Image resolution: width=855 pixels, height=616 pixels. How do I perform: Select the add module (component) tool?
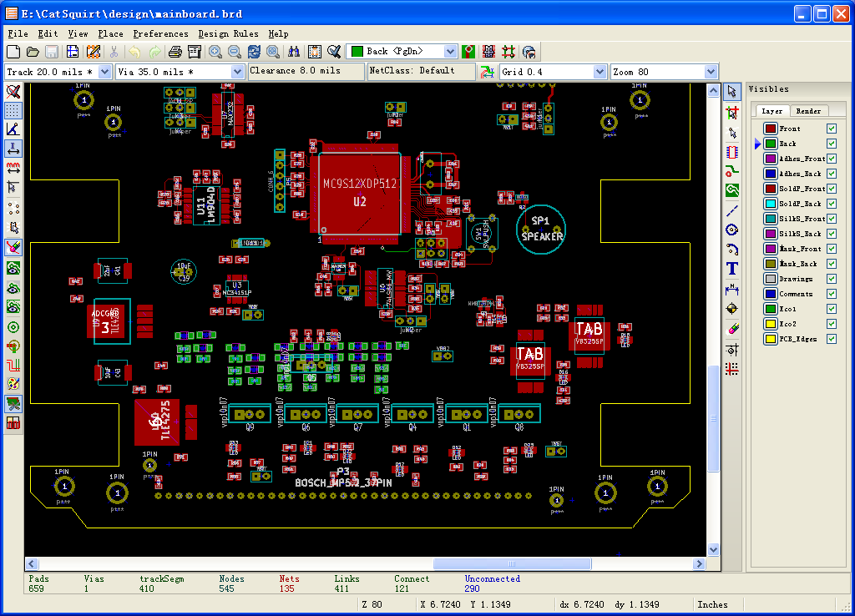click(x=732, y=152)
